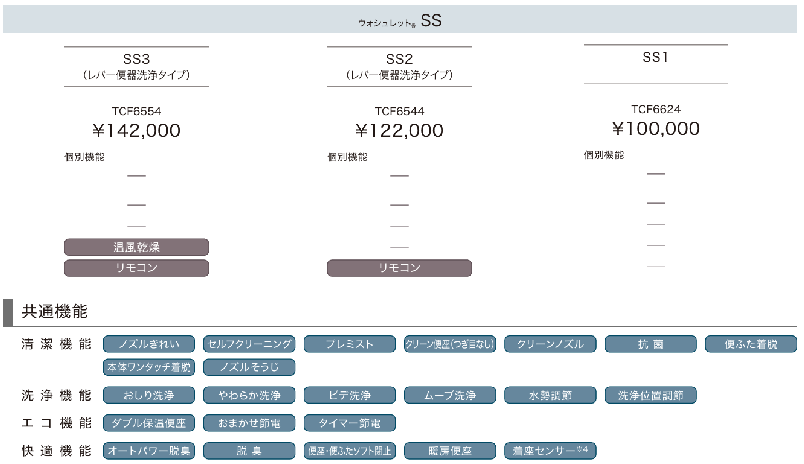804x464 pixels.
Task: Click the 清潔機能 category label
Action: point(56,344)
